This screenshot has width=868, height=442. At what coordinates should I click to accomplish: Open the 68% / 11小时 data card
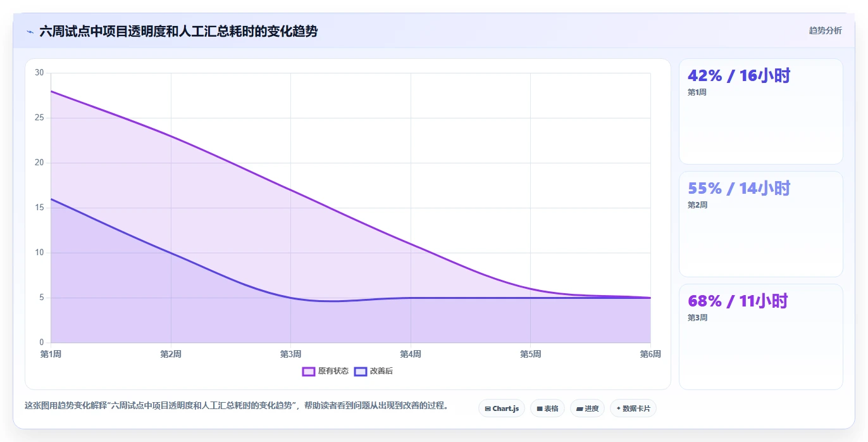[x=760, y=337]
